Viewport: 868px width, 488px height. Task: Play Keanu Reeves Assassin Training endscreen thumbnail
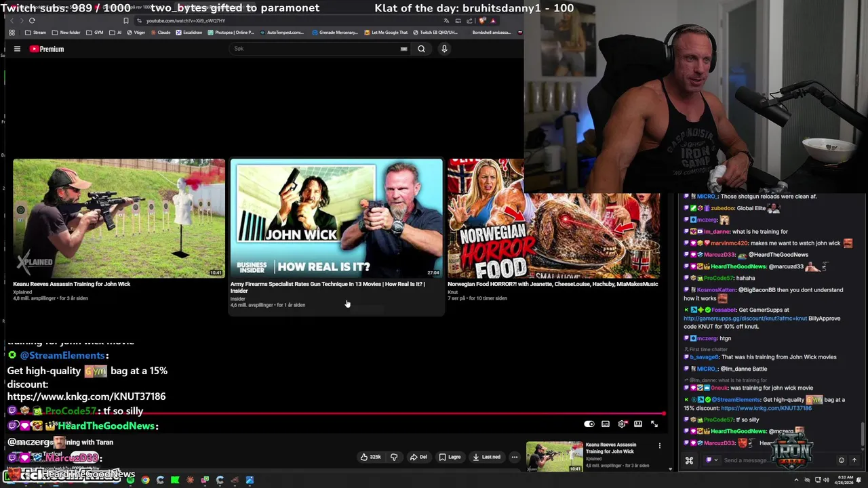coord(119,218)
